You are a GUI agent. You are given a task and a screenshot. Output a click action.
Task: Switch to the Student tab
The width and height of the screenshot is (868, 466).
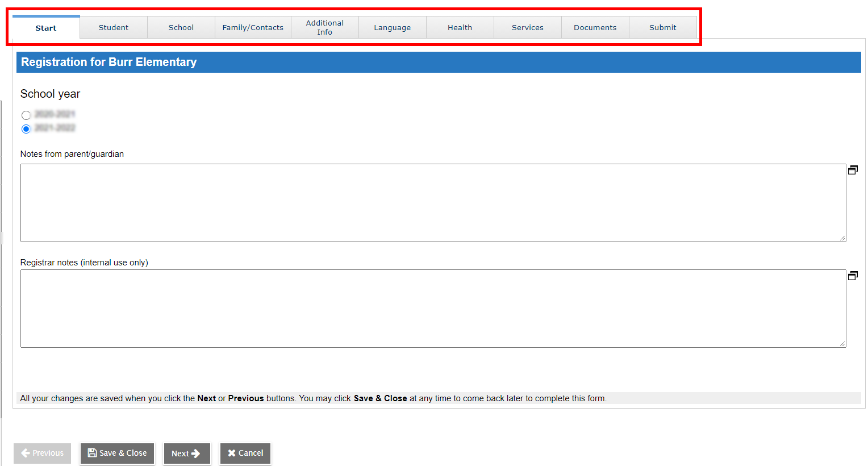coord(113,27)
